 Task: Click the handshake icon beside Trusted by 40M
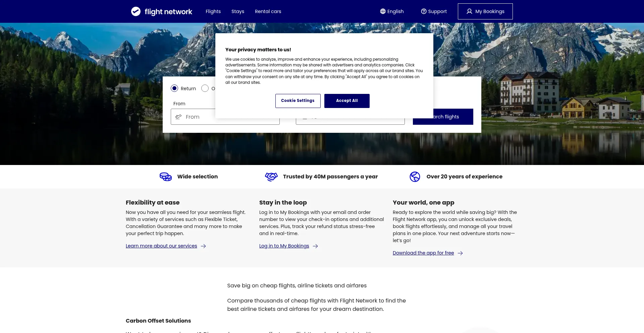[x=271, y=177]
